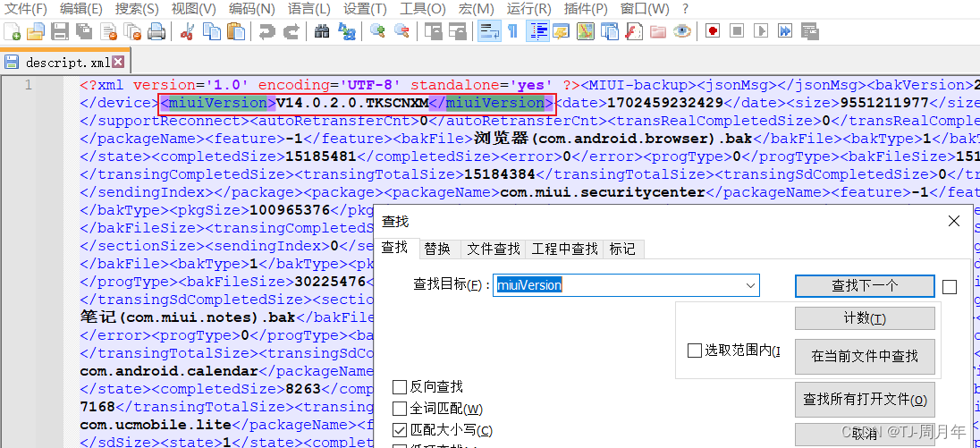980x448 pixels.
Task: Click the Close All documents icon
Action: tap(132, 30)
